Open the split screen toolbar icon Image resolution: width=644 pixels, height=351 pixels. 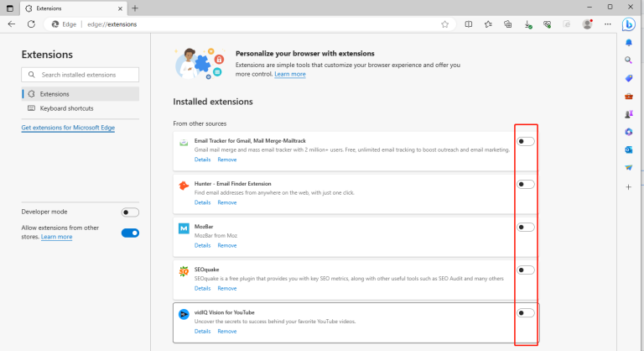(468, 24)
